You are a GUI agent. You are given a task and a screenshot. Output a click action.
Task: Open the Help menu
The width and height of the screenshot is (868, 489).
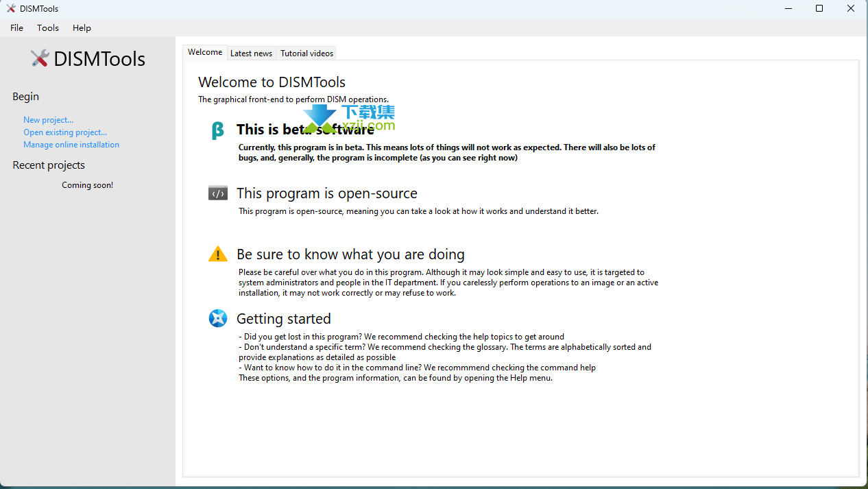[x=82, y=28]
